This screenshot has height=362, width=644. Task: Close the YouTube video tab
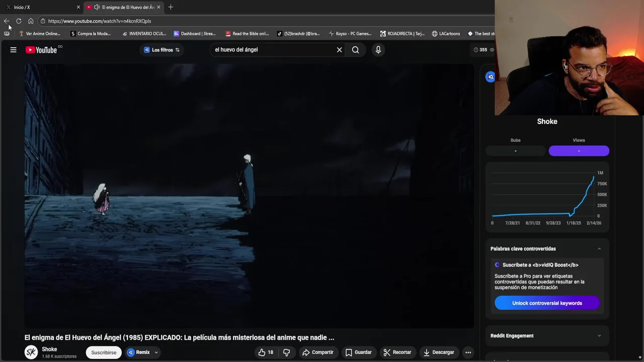pos(158,7)
